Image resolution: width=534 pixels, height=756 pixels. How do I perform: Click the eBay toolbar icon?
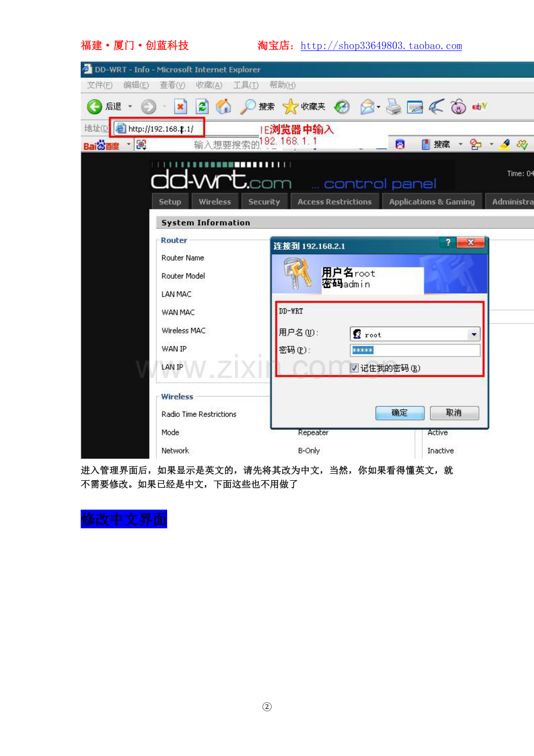click(479, 106)
